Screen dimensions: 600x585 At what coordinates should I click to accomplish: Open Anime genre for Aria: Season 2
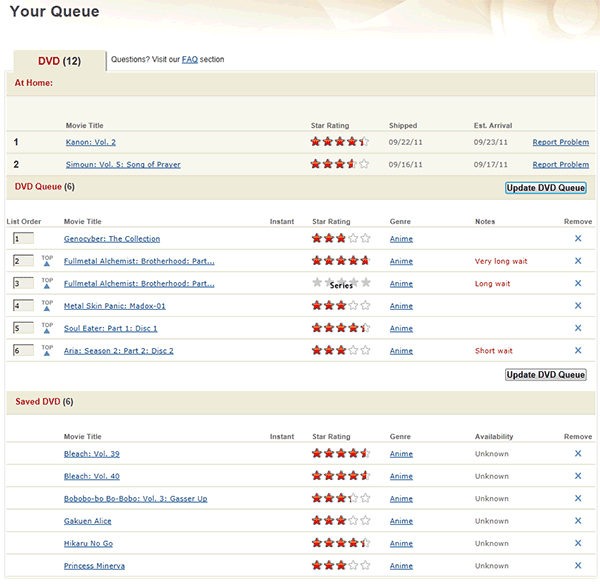point(401,351)
